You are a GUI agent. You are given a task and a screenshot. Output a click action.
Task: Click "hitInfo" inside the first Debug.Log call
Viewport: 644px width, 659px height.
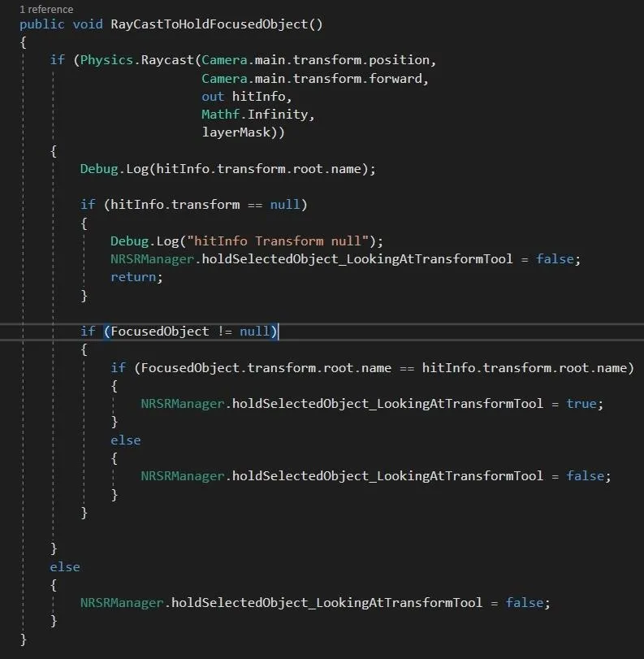click(x=183, y=169)
